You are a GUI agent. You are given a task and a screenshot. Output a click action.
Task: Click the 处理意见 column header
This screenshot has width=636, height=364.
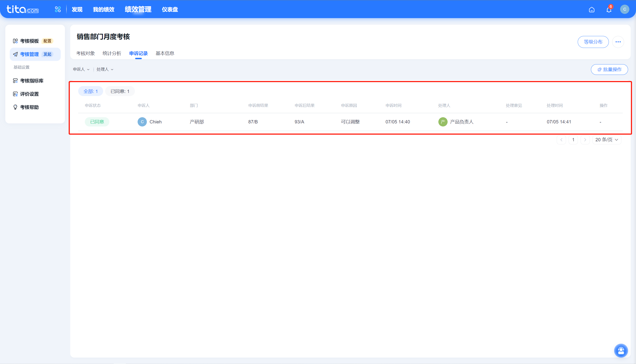point(514,106)
